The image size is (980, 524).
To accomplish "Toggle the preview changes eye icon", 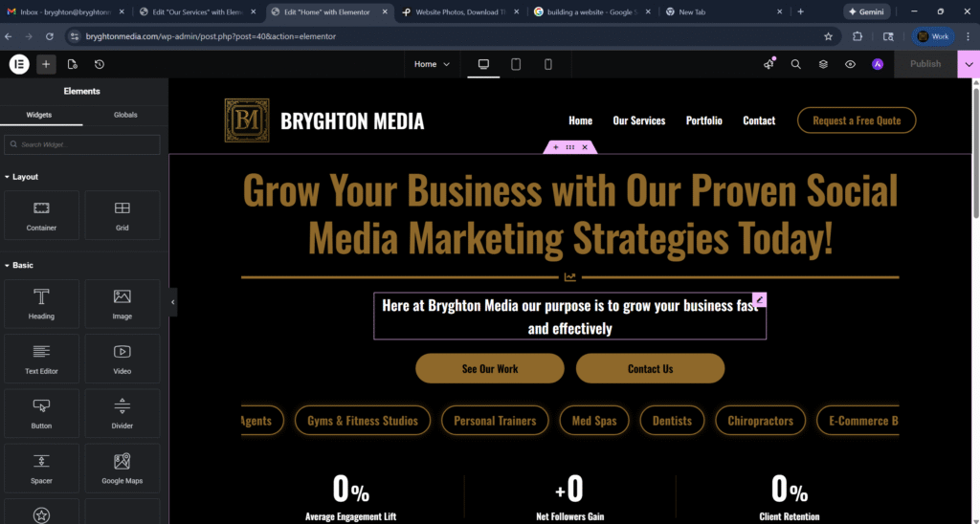I will click(850, 64).
